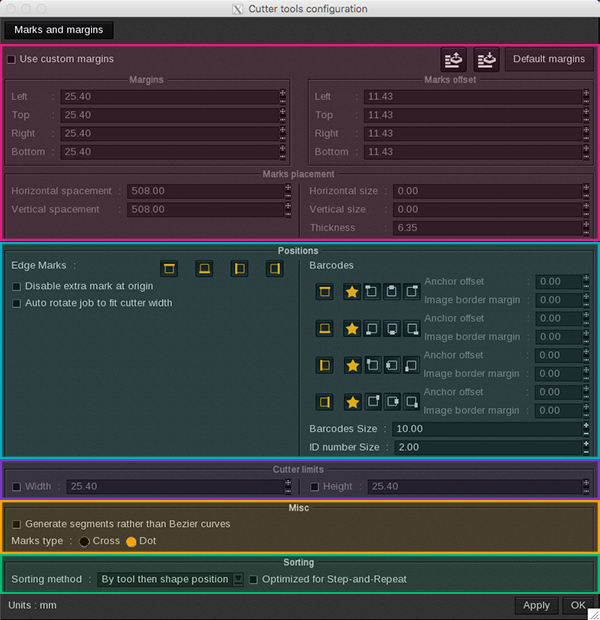Click the Marks offset Top input field
The width and height of the screenshot is (600, 620).
coord(473,115)
